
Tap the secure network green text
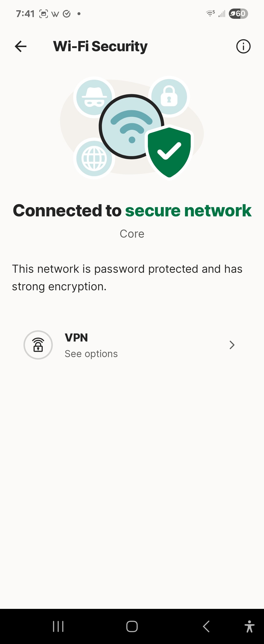(x=188, y=211)
